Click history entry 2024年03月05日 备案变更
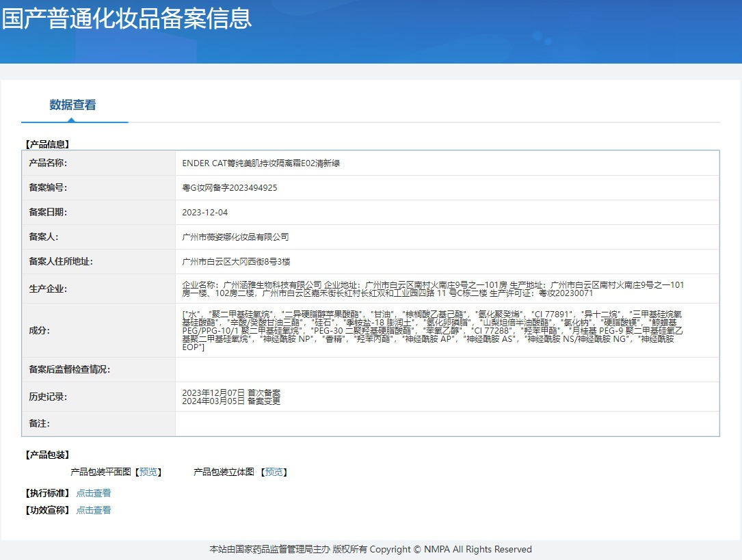Image resolution: width=742 pixels, height=560 pixels. (231, 401)
